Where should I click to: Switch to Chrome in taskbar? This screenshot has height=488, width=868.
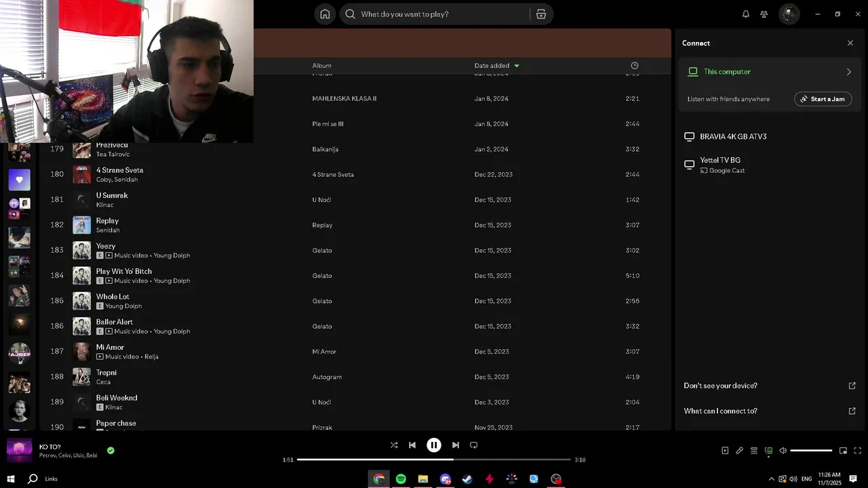click(379, 479)
